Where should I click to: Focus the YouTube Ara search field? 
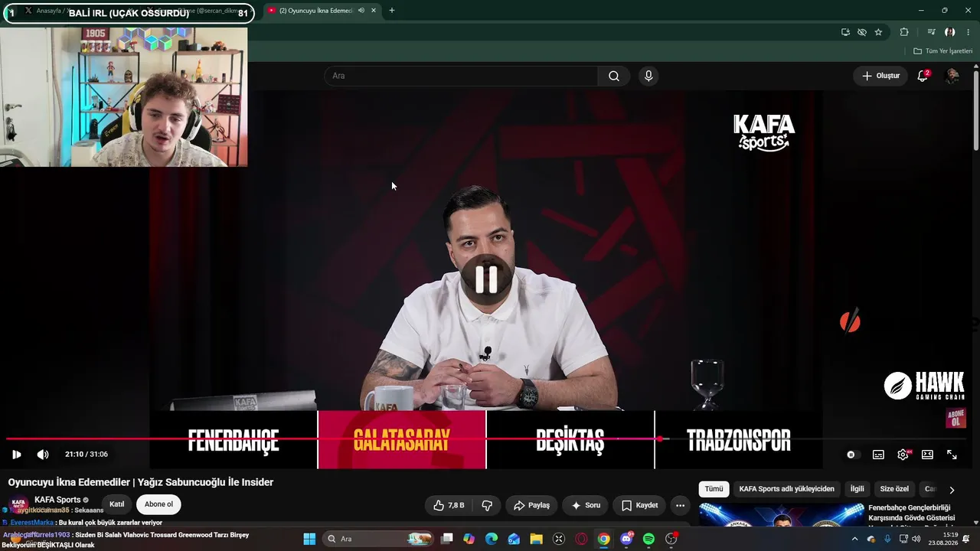[x=461, y=76]
